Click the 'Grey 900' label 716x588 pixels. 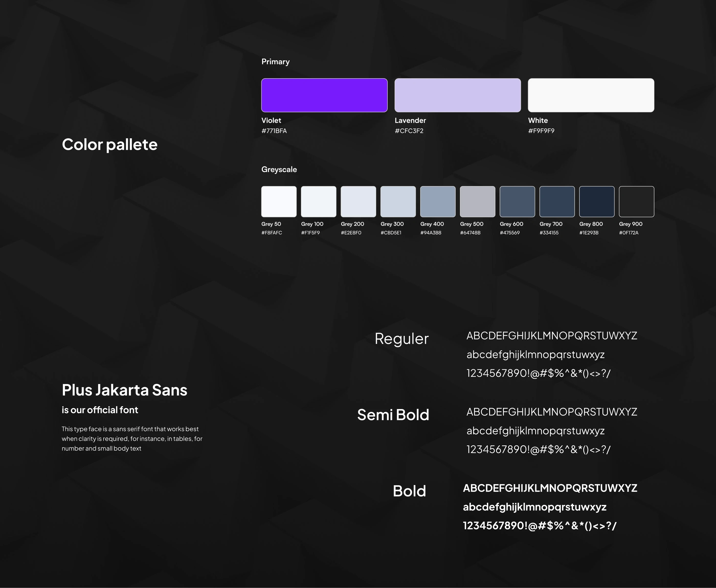(631, 224)
